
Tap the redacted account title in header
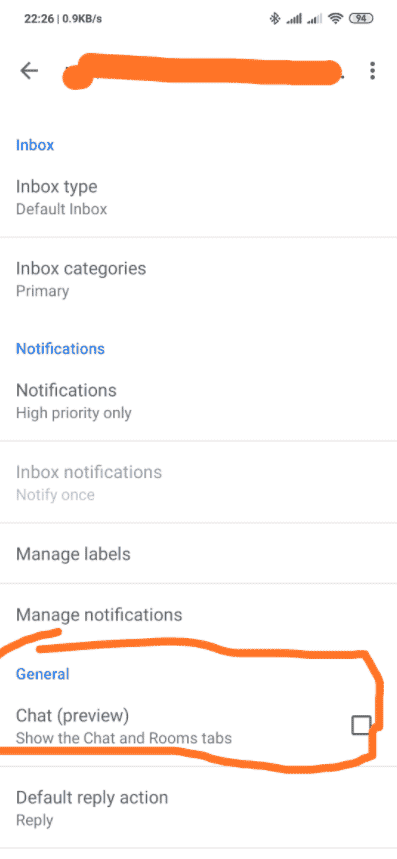click(x=203, y=71)
